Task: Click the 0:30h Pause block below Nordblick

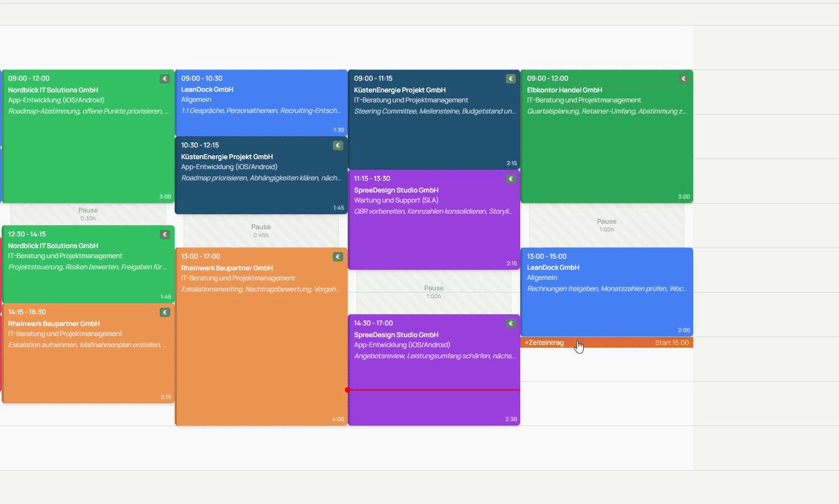Action: pyautogui.click(x=87, y=214)
